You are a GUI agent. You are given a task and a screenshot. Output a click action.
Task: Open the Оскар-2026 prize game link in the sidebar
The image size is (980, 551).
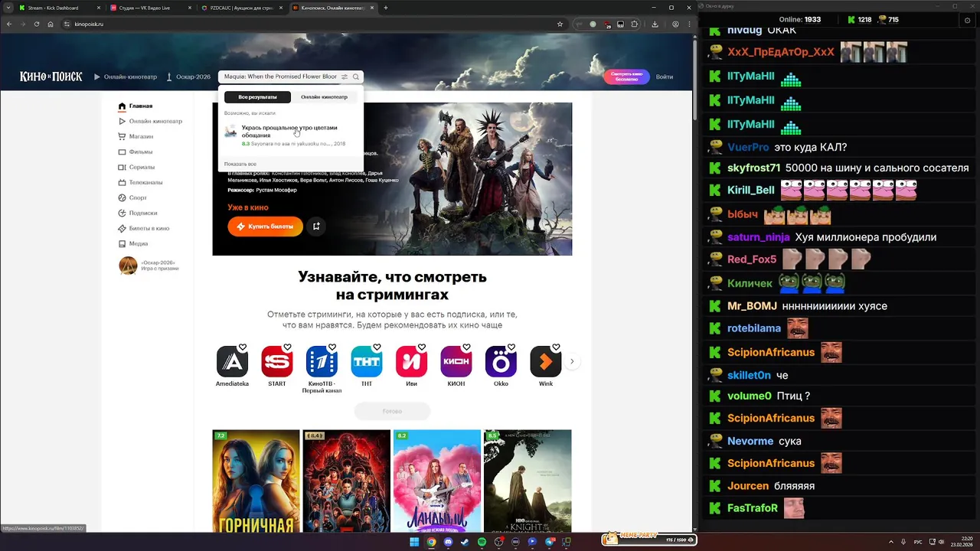pos(149,266)
